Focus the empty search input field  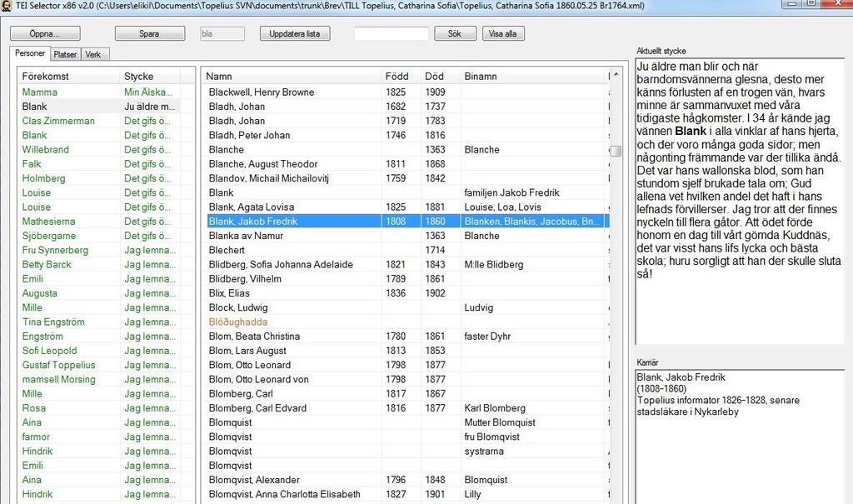pyautogui.click(x=392, y=34)
